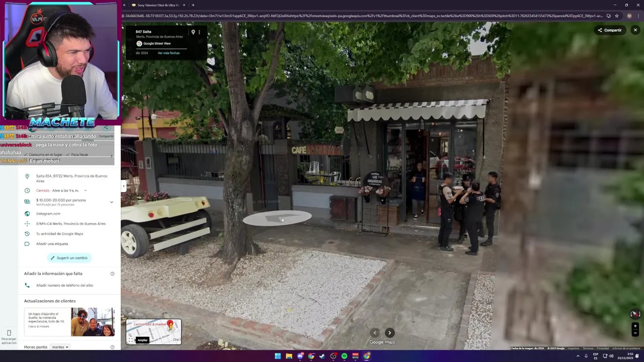Zoom in with the plus control
Viewport: 644px width, 362px height.
pyautogui.click(x=635, y=326)
